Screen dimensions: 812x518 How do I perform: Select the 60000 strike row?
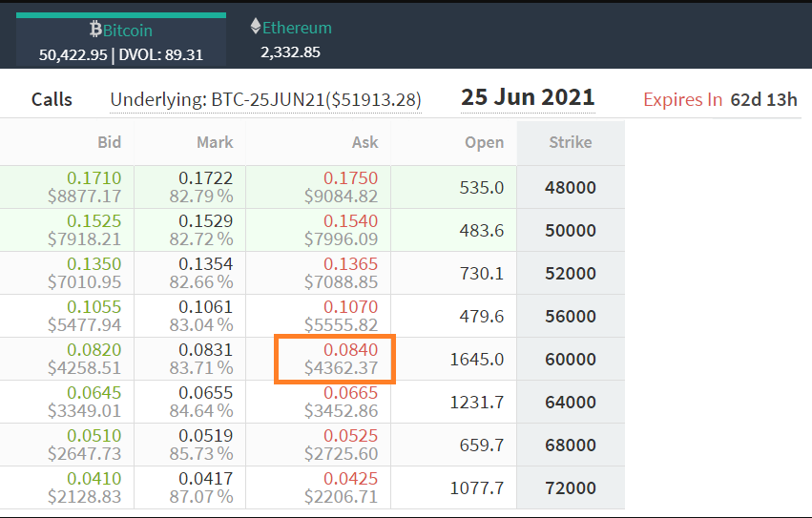click(312, 359)
